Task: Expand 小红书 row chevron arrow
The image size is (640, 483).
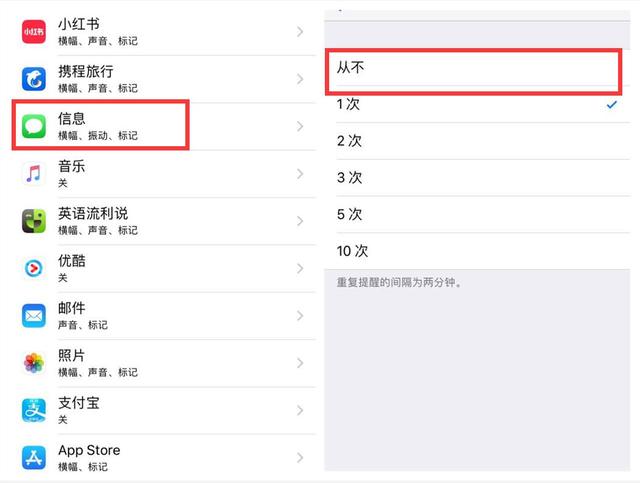Action: (x=300, y=31)
